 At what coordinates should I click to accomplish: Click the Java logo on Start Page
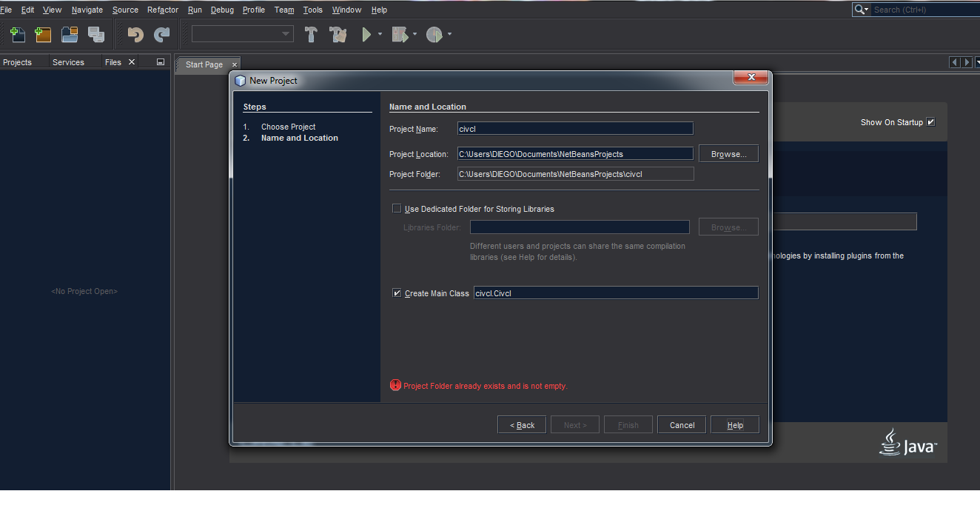coord(908,442)
